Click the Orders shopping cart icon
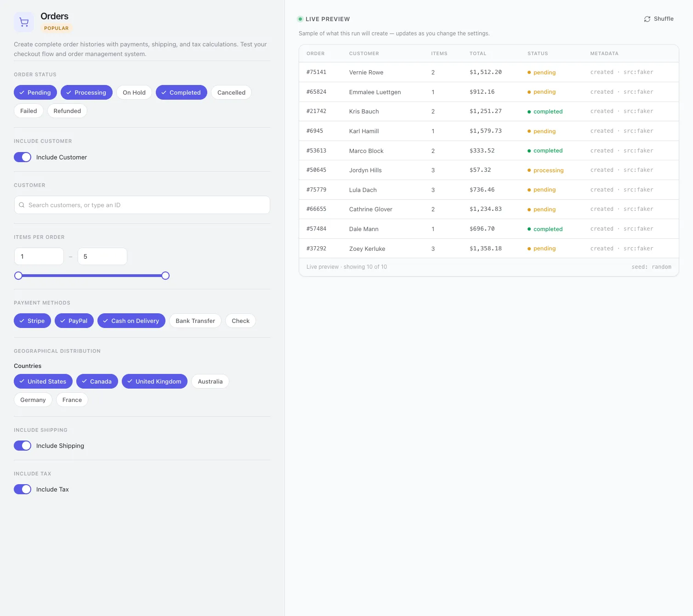 (24, 22)
